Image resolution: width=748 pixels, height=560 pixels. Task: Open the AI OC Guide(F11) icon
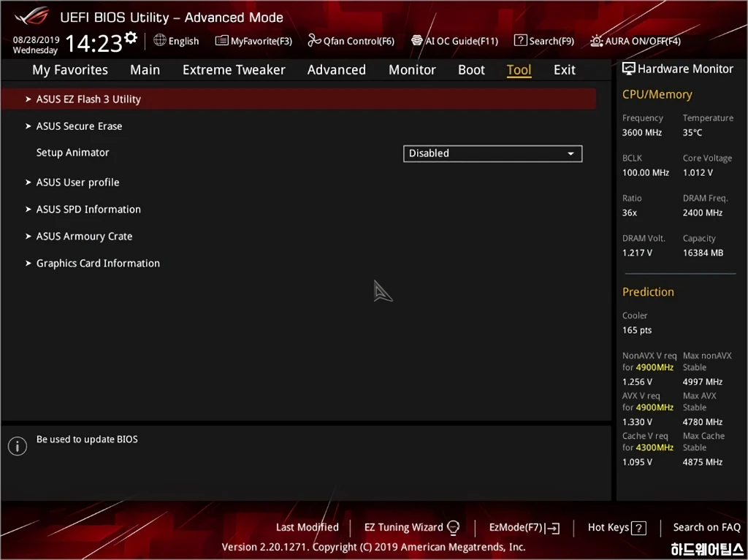417,41
